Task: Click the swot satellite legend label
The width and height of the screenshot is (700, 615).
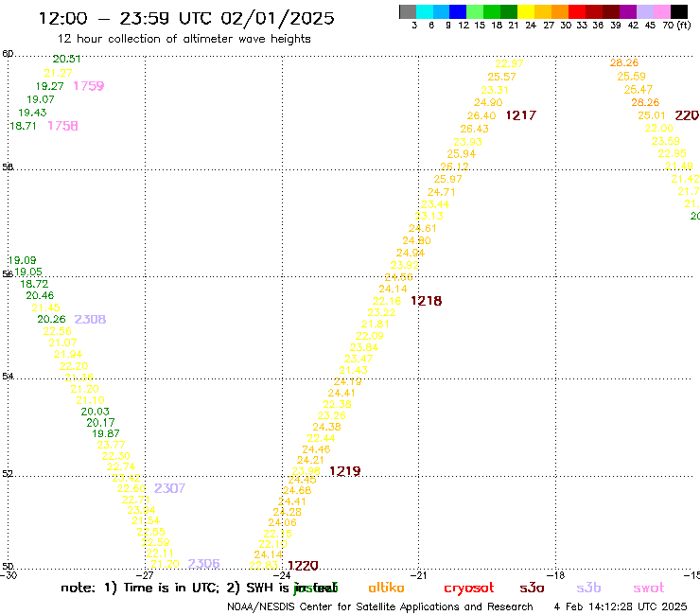Action: point(649,588)
